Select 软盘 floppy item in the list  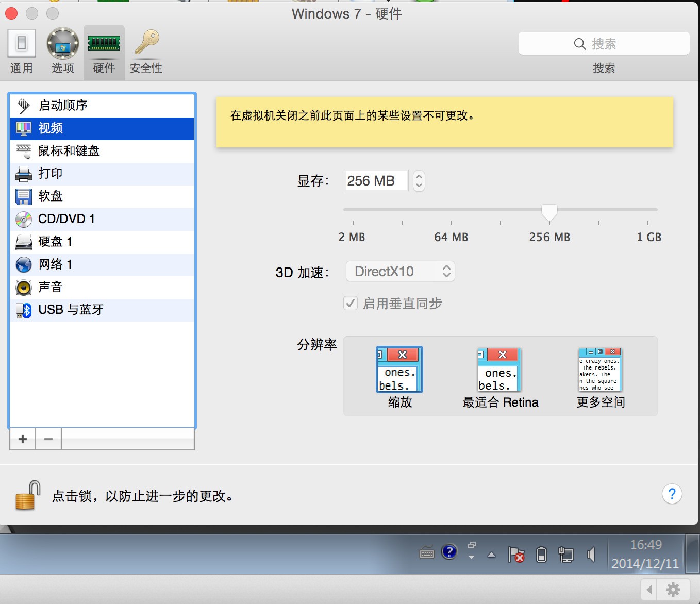click(x=102, y=196)
